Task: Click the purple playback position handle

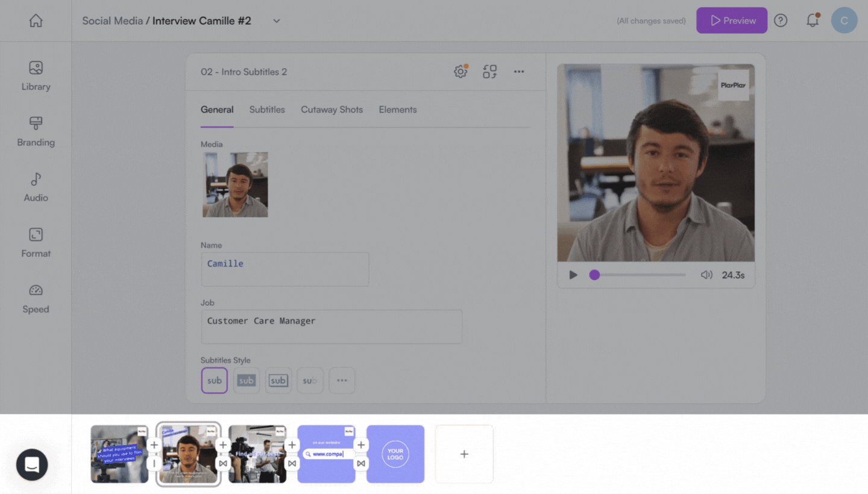Action: click(594, 275)
